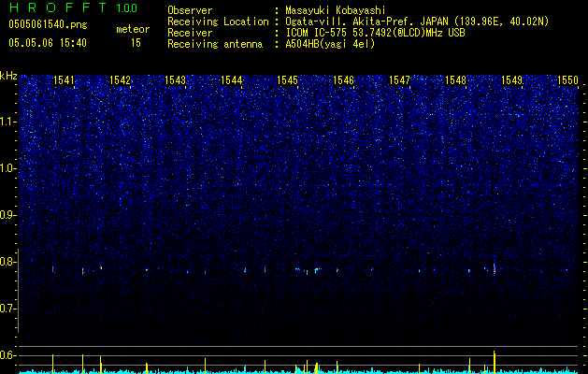
Task: Click the Receiving antenna label
Action: pyautogui.click(x=215, y=44)
